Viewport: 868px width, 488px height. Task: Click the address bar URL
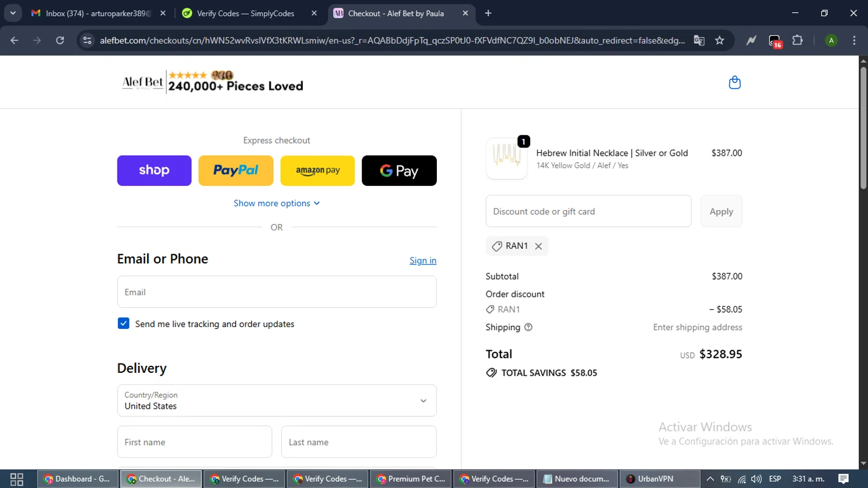click(392, 41)
